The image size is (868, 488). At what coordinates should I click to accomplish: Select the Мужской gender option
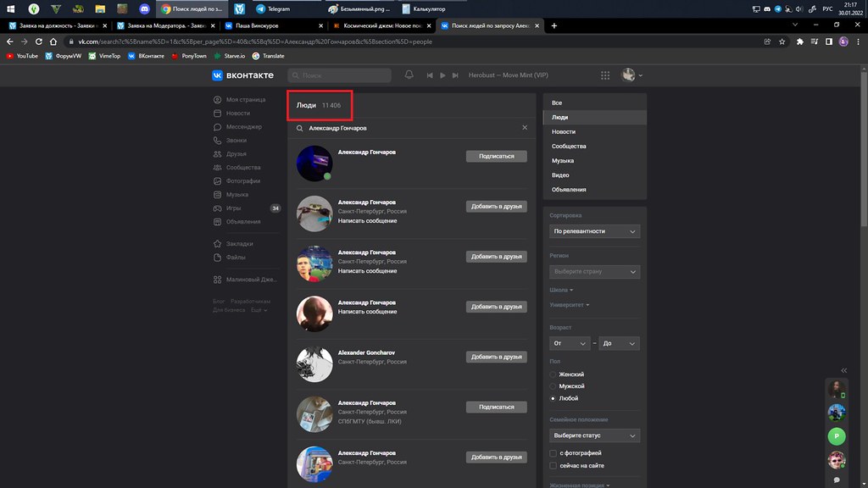pos(554,385)
